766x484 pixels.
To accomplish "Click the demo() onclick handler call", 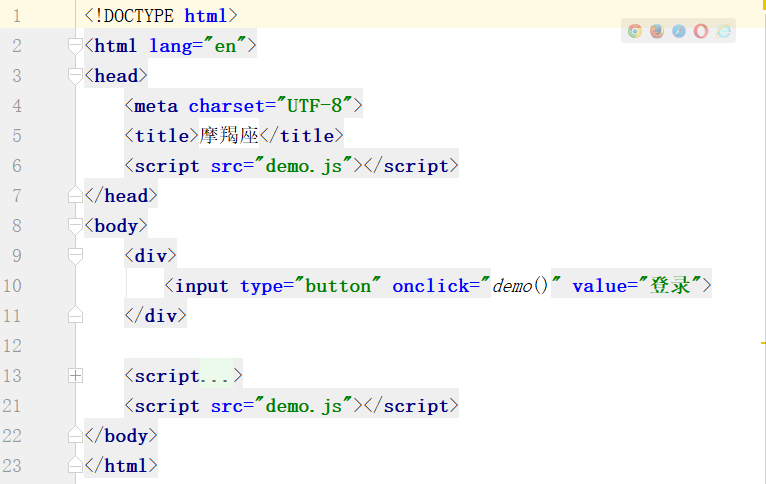I will (521, 286).
